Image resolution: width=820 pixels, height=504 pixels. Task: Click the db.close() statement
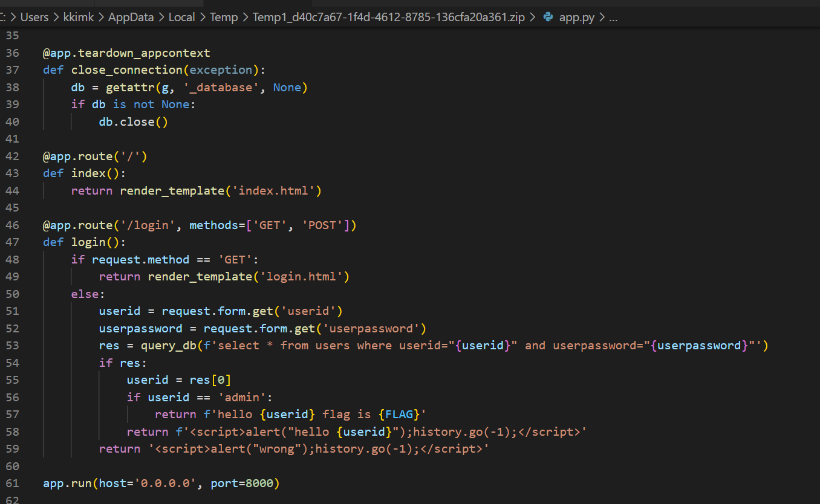click(x=134, y=122)
